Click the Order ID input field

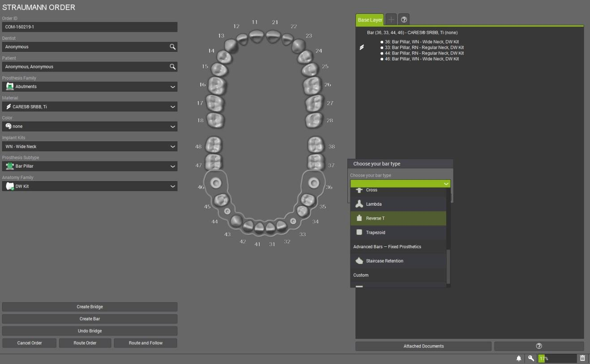click(90, 27)
